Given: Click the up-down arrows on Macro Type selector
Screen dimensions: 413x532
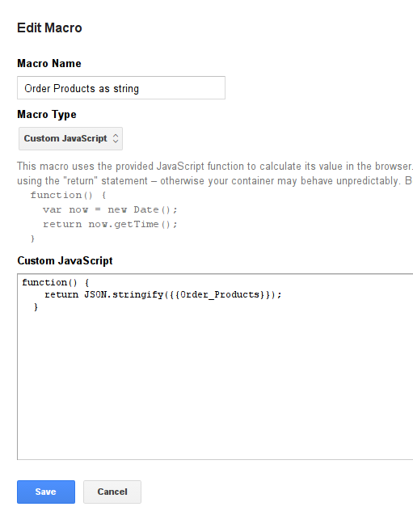Looking at the screenshot, I should [x=116, y=138].
